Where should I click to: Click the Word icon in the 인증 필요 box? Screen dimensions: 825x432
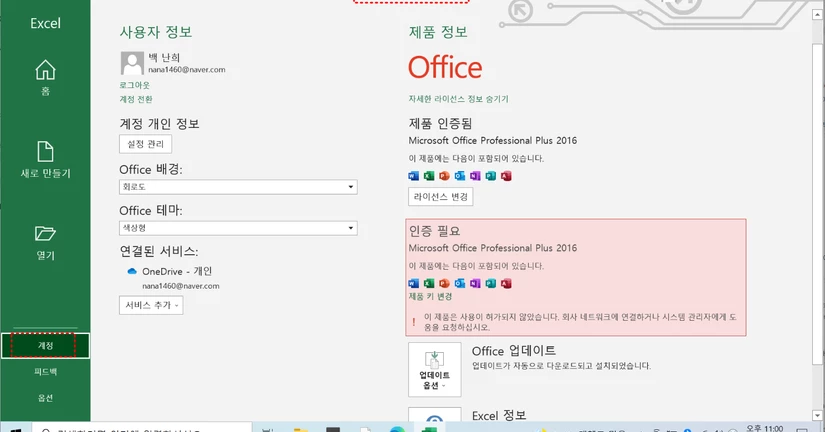pos(414,284)
